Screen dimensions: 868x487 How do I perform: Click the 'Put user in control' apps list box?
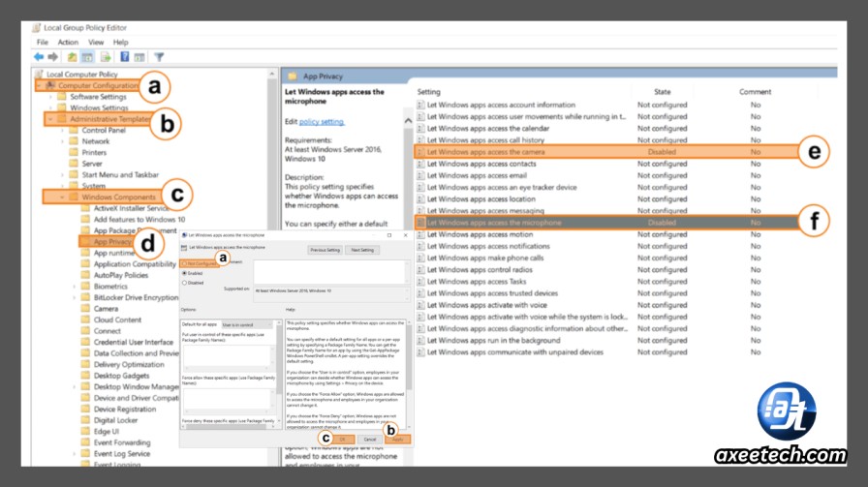(228, 357)
